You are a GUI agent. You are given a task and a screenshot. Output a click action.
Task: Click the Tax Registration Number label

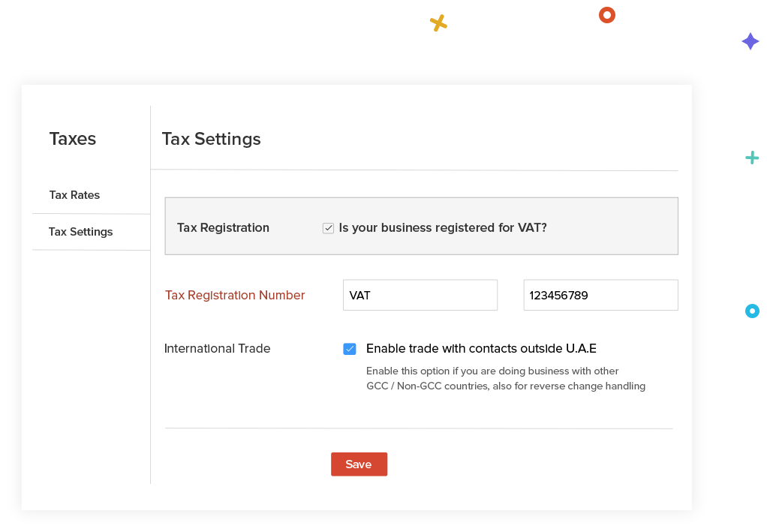(x=235, y=295)
